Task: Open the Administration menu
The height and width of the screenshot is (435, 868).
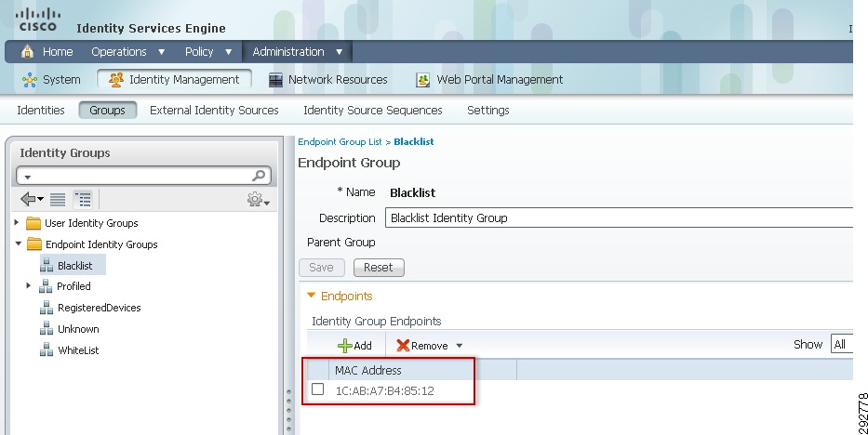Action: pos(288,52)
